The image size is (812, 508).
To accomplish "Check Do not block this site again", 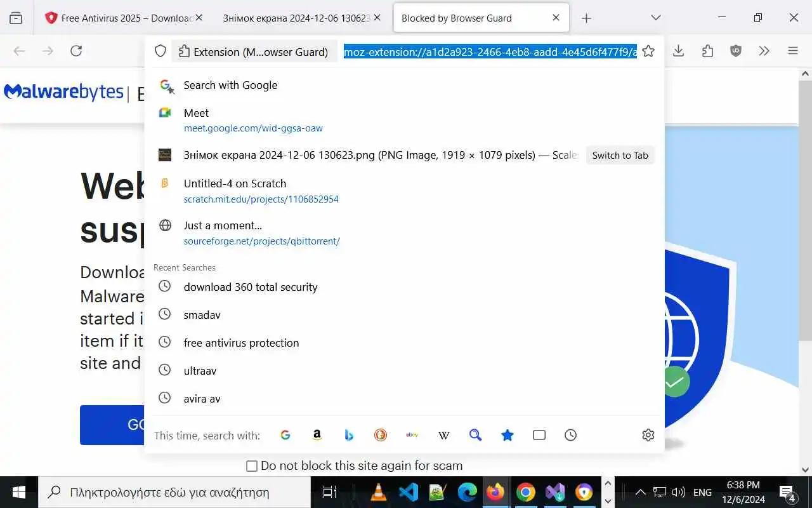I will pos(252,466).
